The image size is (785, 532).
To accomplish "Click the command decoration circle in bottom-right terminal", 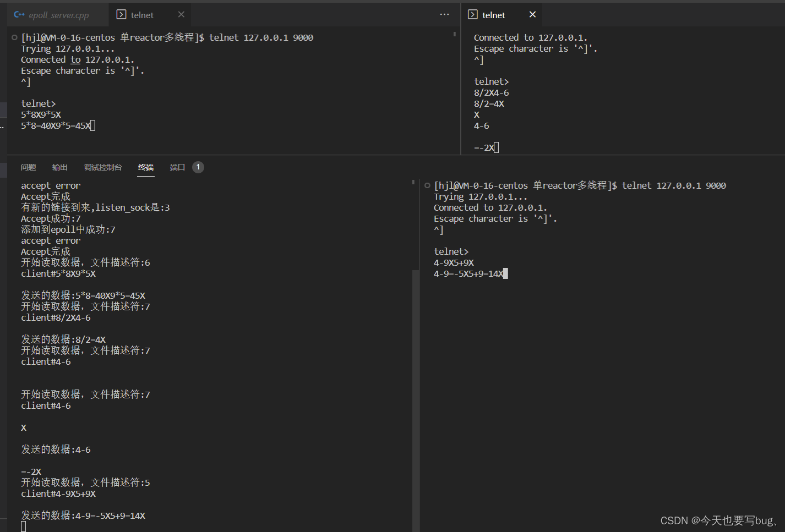I will (427, 185).
